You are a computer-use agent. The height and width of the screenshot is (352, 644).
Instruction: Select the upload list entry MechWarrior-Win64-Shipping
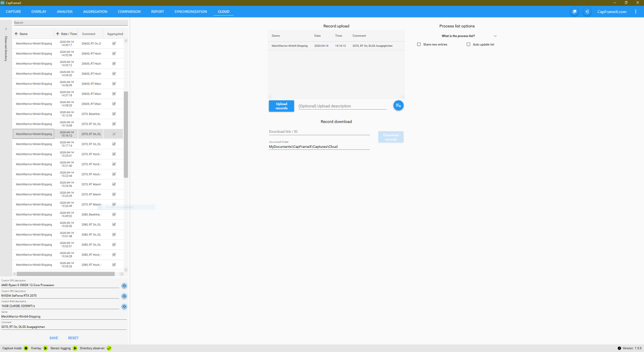tap(336, 46)
